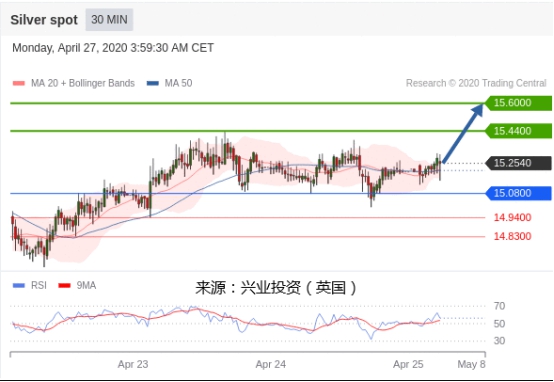Click the 15.6000 green resistance label

pos(518,103)
